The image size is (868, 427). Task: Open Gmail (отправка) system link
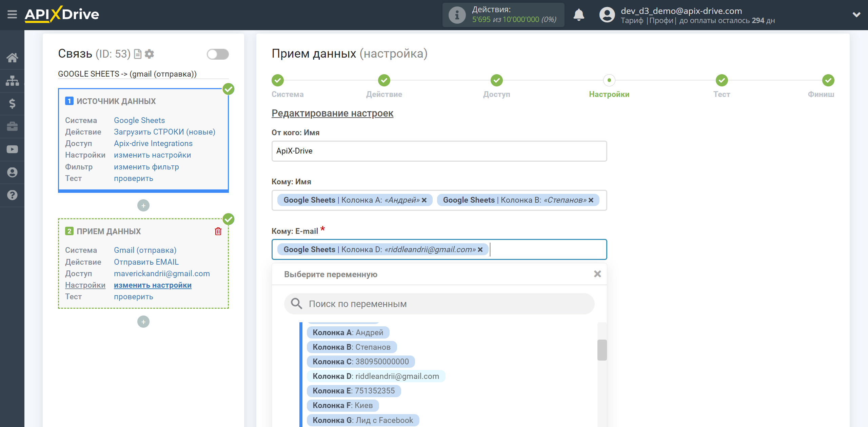point(145,250)
